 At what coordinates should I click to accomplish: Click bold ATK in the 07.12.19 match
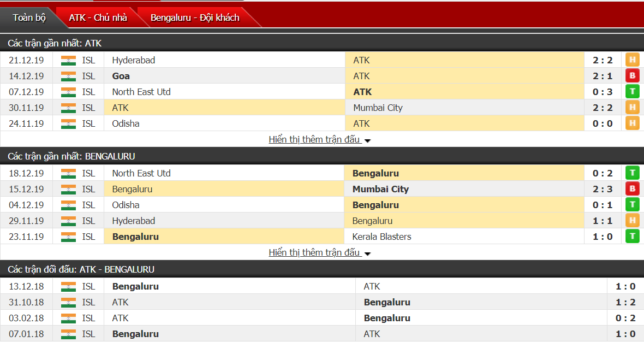tap(362, 92)
